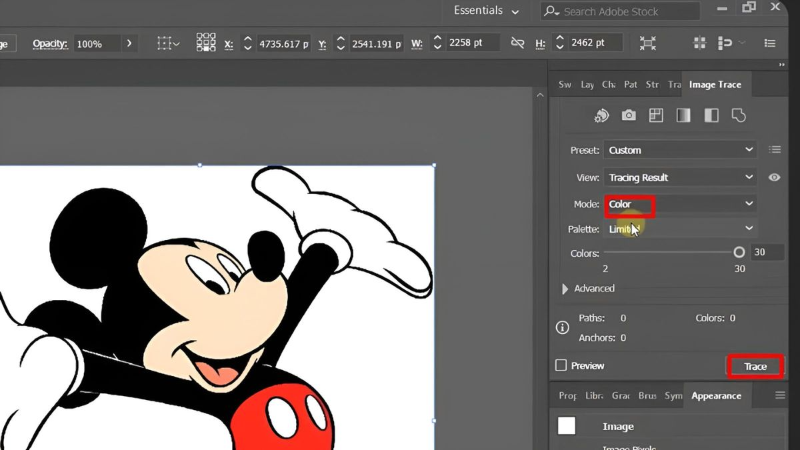800x450 pixels.
Task: Switch to the Grac (Graphic Styles) tab
Action: (x=620, y=396)
